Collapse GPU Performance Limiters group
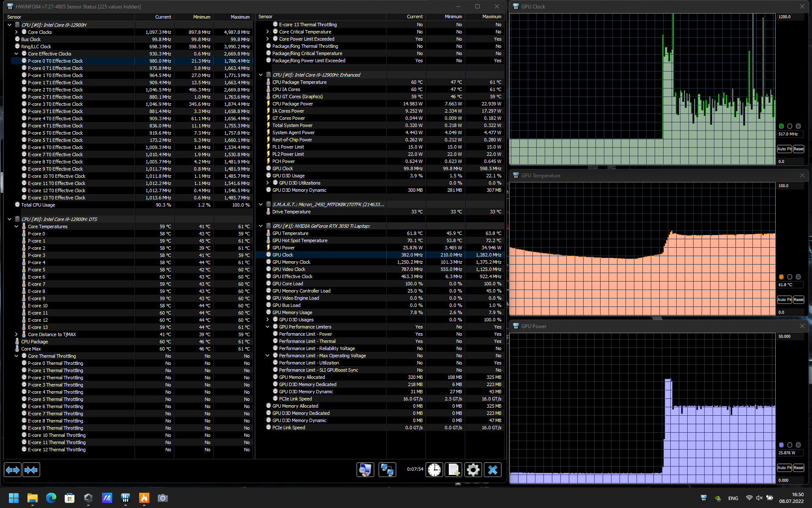This screenshot has width=812, height=508. pyautogui.click(x=267, y=327)
